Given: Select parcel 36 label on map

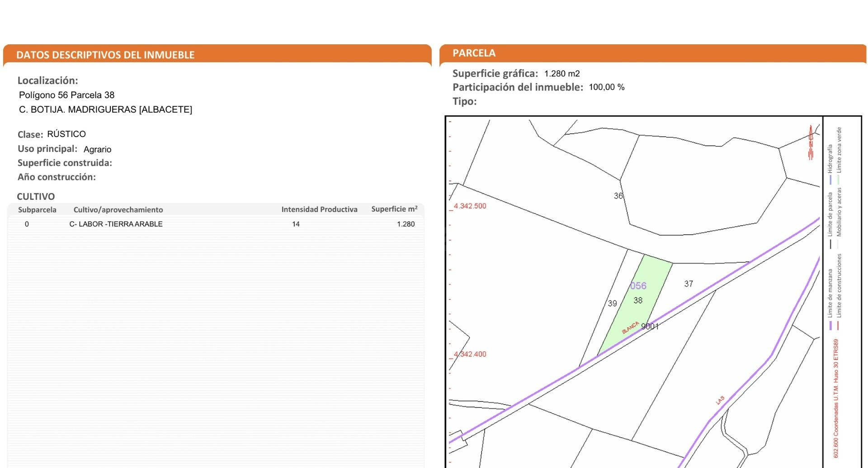Looking at the screenshot, I should pos(618,196).
